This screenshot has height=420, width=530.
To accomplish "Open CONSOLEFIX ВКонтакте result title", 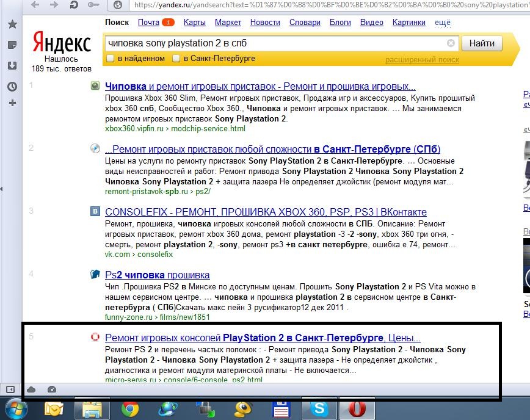I will click(266, 212).
